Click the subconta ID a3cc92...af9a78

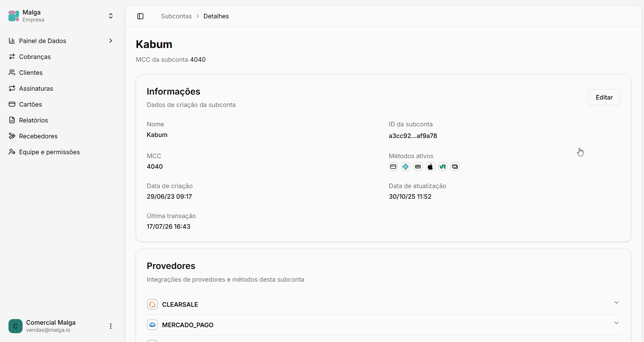(413, 136)
